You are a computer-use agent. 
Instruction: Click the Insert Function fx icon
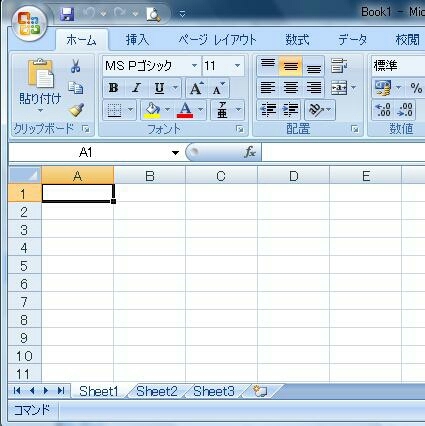click(250, 152)
